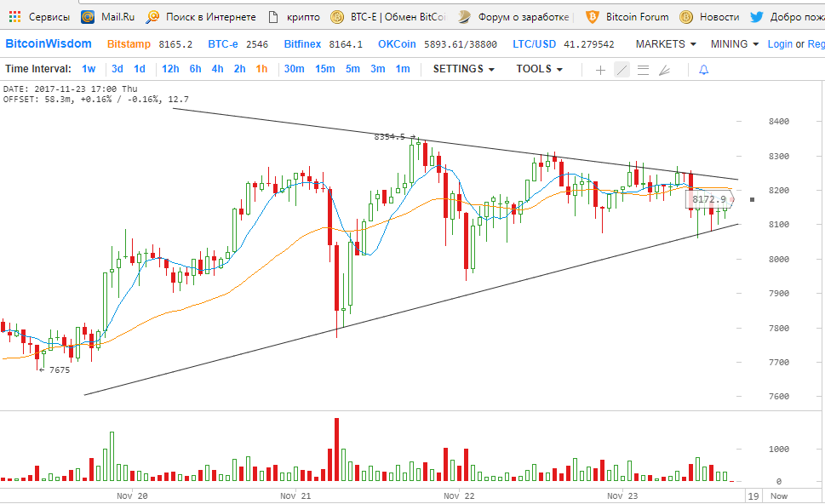This screenshot has width=825, height=504.
Task: Open the Mail.Ru bookmark
Action: tap(108, 17)
